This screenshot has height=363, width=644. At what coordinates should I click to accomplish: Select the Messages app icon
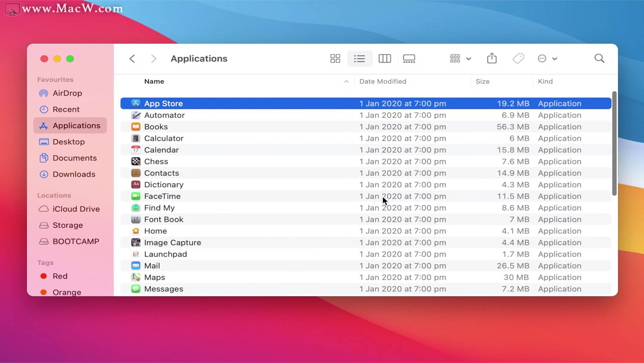pyautogui.click(x=136, y=289)
